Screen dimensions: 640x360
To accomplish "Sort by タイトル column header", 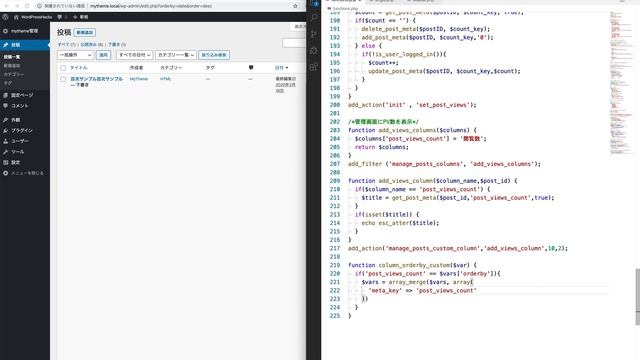I will coord(78,68).
